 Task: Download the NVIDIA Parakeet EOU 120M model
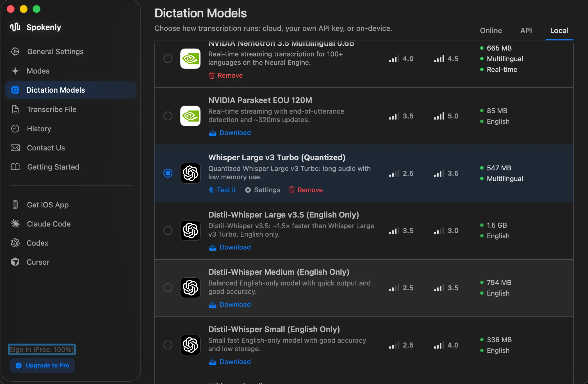coord(230,133)
